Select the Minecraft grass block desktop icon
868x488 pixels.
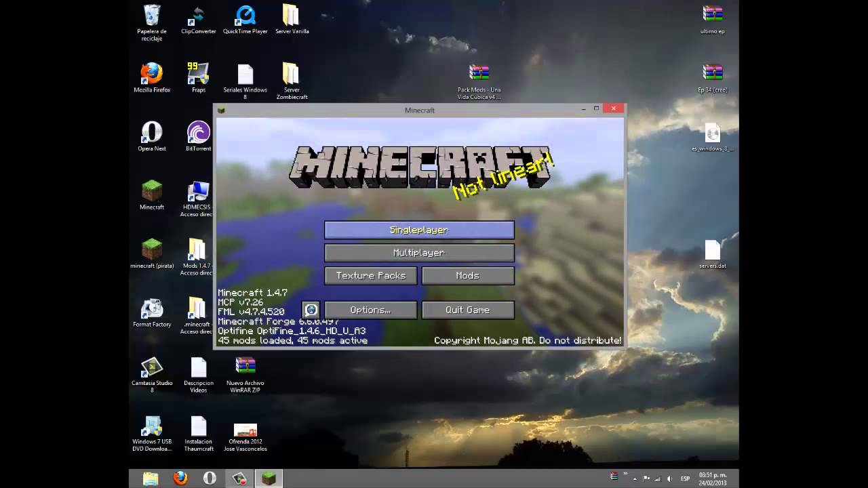152,195
